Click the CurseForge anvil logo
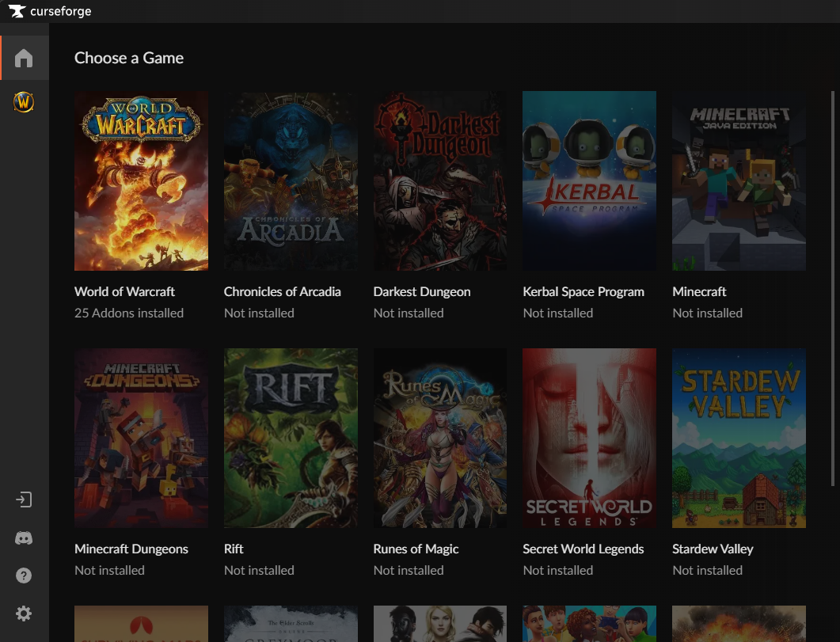This screenshot has width=840, height=642. point(17,11)
